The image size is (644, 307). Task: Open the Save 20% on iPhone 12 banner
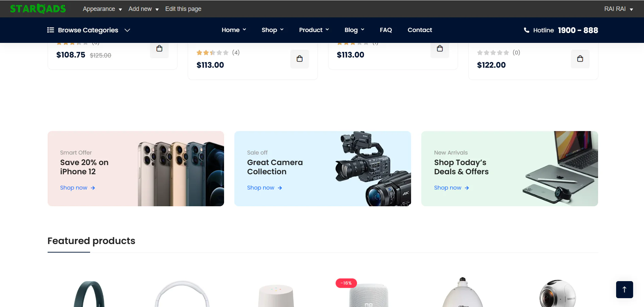click(x=136, y=168)
